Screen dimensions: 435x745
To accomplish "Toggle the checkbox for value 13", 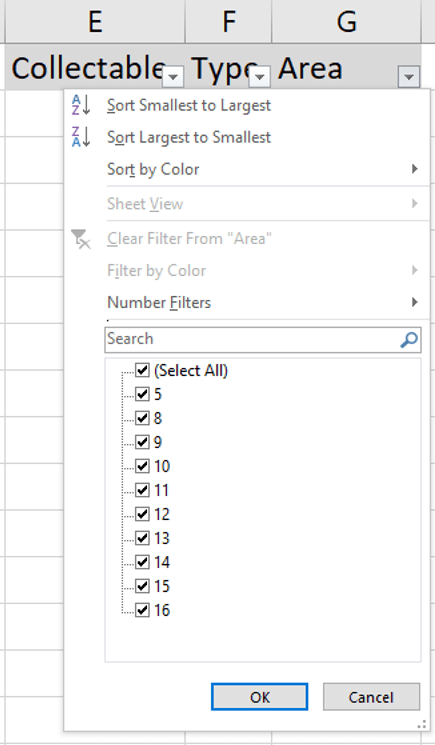I will [142, 538].
